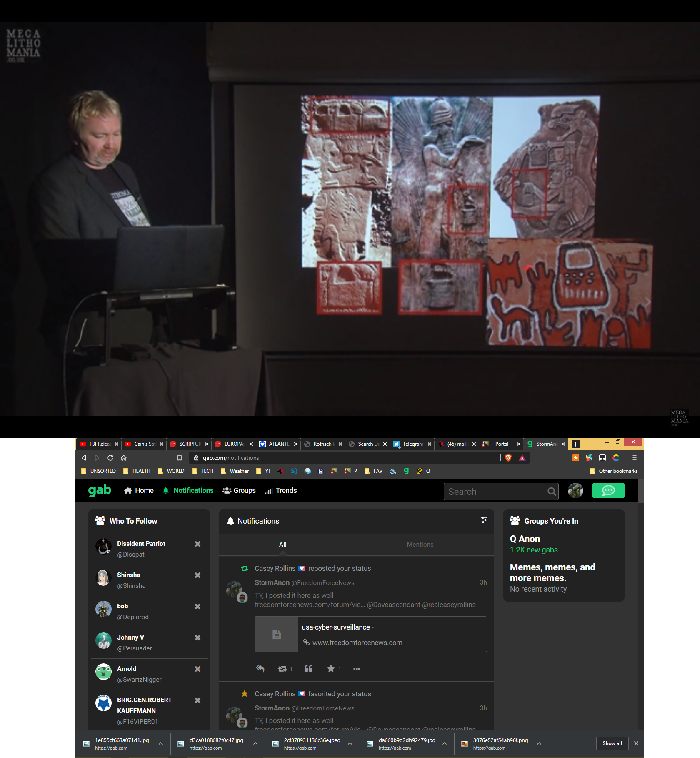The width and height of the screenshot is (700, 758).
Task: Reload the page with the refresh icon
Action: (110, 458)
